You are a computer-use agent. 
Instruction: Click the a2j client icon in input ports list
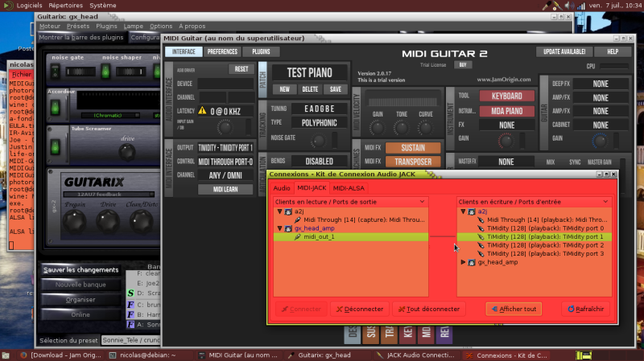472,211
